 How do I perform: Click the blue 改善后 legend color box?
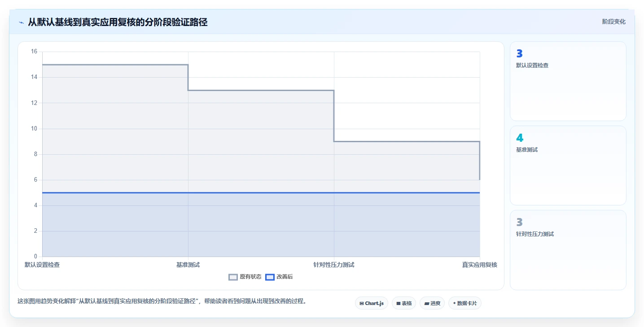tap(270, 277)
